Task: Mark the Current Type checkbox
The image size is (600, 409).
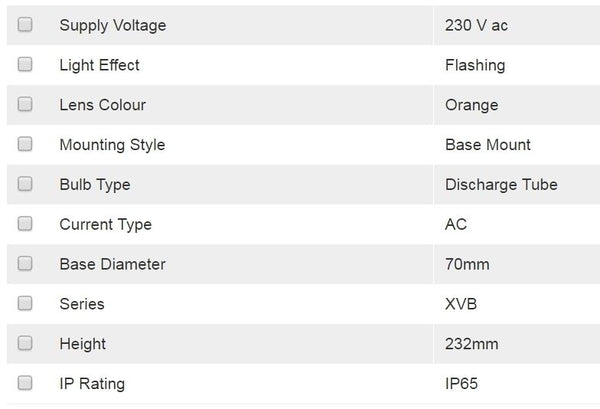Action: pyautogui.click(x=25, y=224)
